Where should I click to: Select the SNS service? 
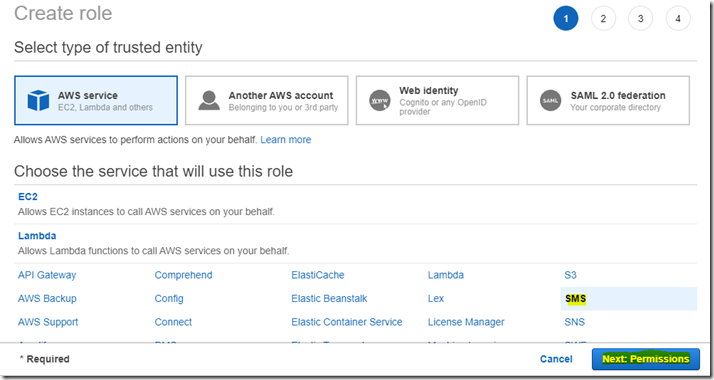pos(575,322)
